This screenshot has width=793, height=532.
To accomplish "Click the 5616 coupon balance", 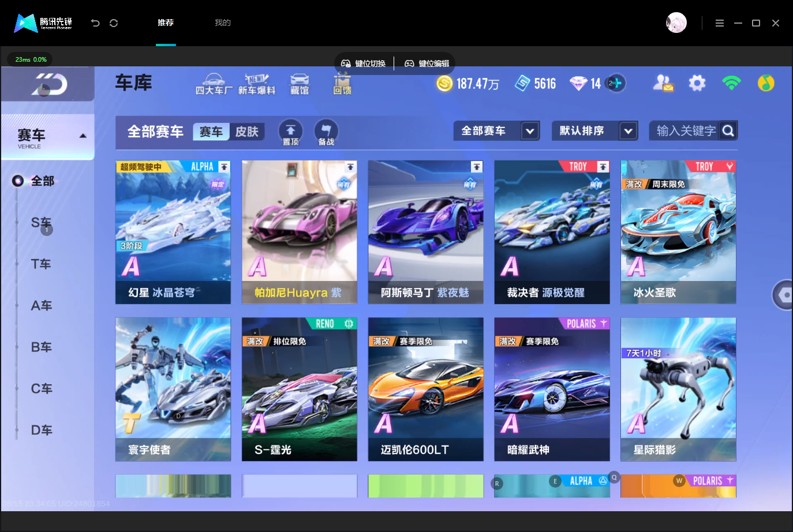I will (x=545, y=84).
